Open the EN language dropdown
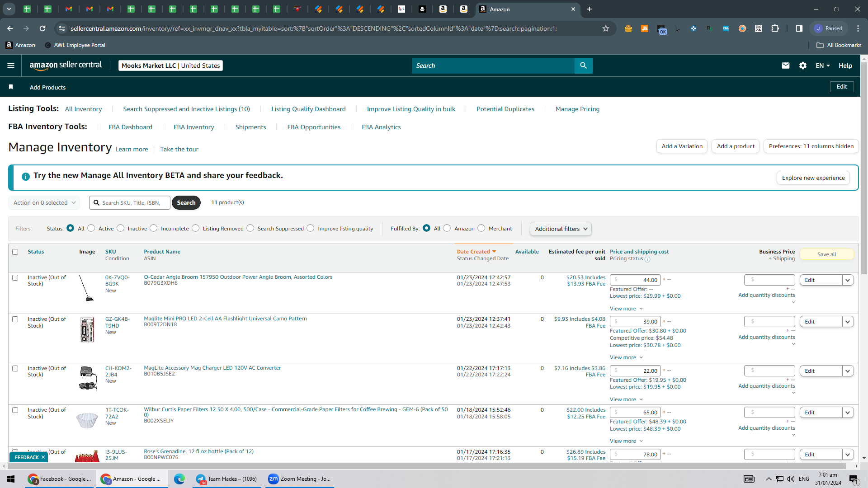The image size is (868, 488). tap(823, 66)
